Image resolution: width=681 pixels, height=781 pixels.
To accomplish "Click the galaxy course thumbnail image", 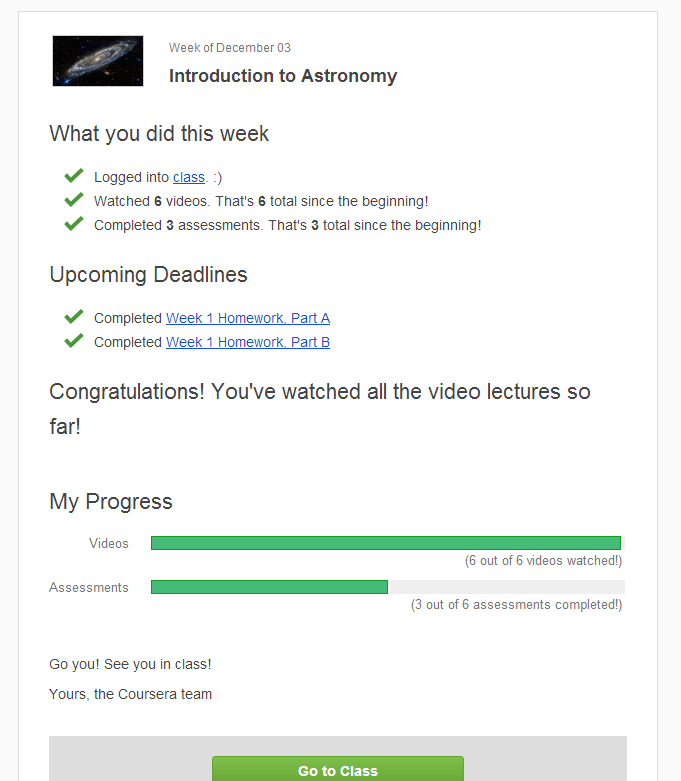I will tap(98, 61).
